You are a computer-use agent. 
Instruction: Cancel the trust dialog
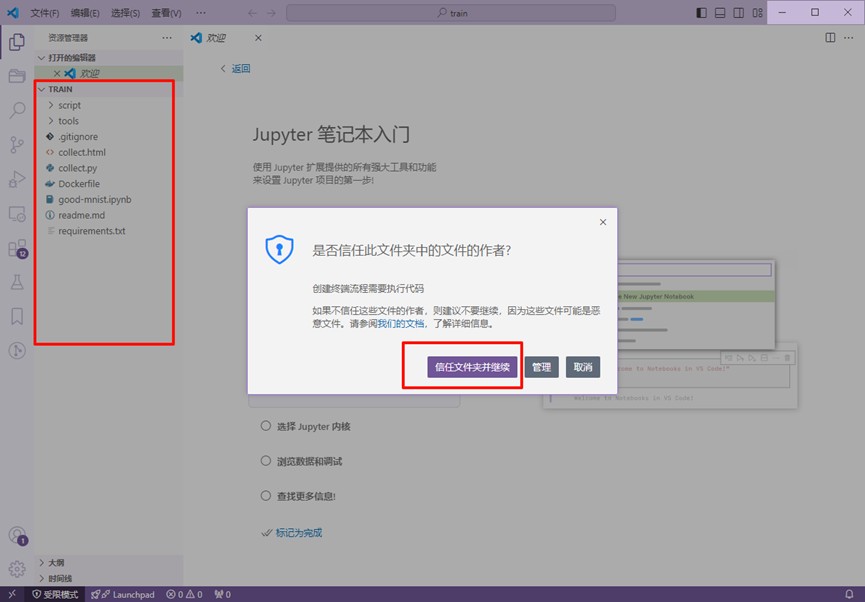583,367
